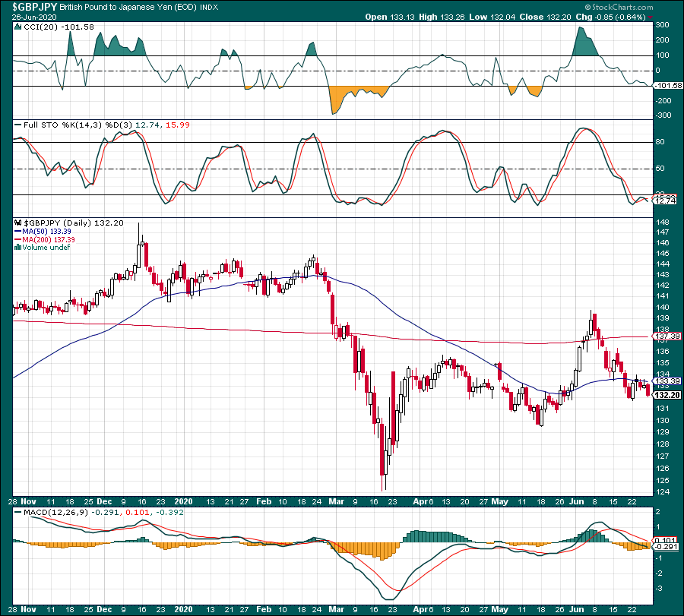Click the CCI(20) indicator area icon
This screenshot has height=616, width=684.
(18, 27)
